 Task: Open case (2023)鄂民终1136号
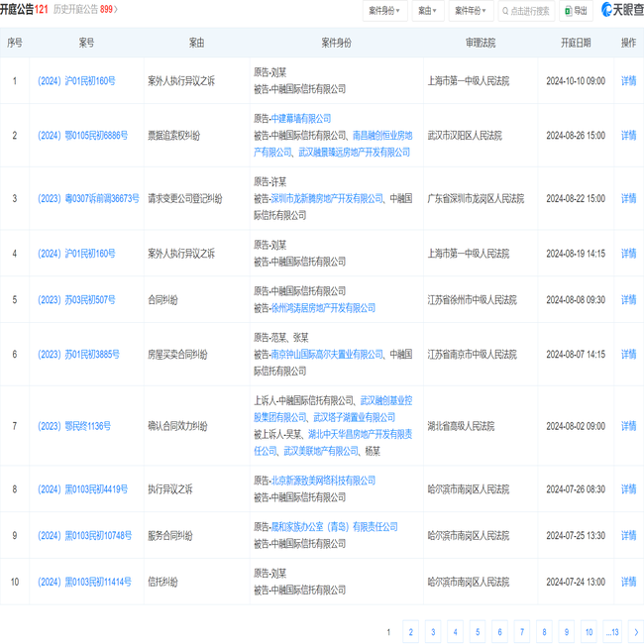click(74, 426)
